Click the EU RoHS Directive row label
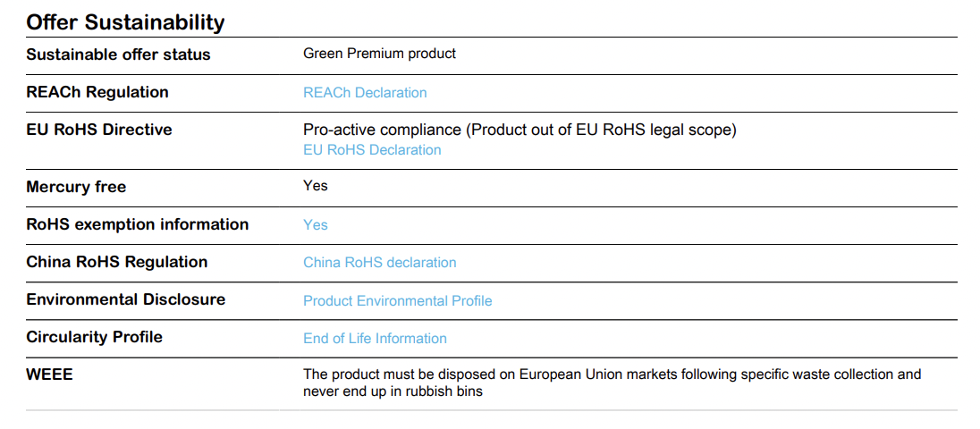The image size is (980, 429). tap(99, 130)
